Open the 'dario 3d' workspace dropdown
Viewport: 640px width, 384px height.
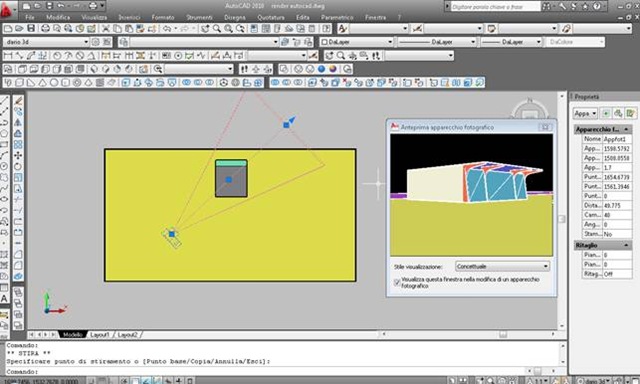(x=46, y=42)
